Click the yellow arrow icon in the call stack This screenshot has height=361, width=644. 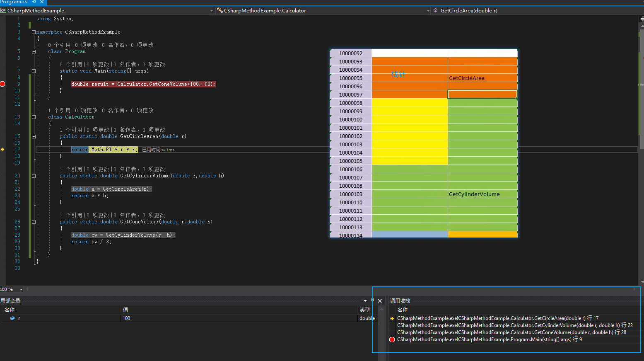point(392,318)
